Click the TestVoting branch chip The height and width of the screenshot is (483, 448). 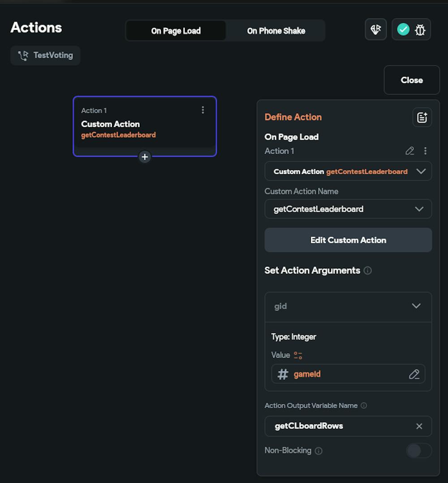[46, 56]
